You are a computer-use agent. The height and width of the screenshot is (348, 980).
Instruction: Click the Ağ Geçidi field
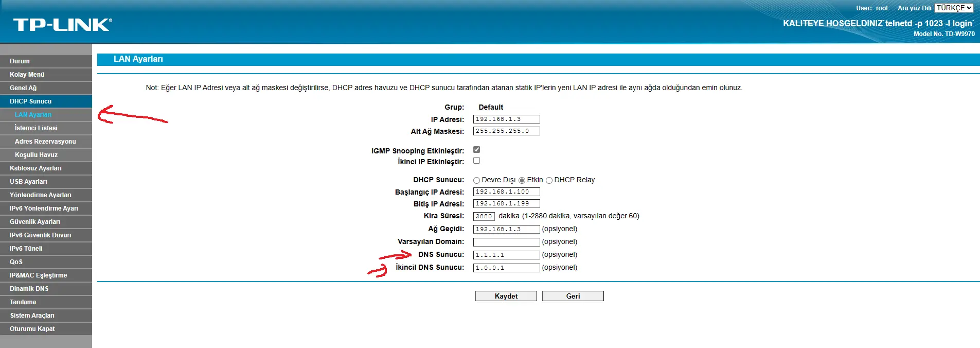click(x=507, y=230)
